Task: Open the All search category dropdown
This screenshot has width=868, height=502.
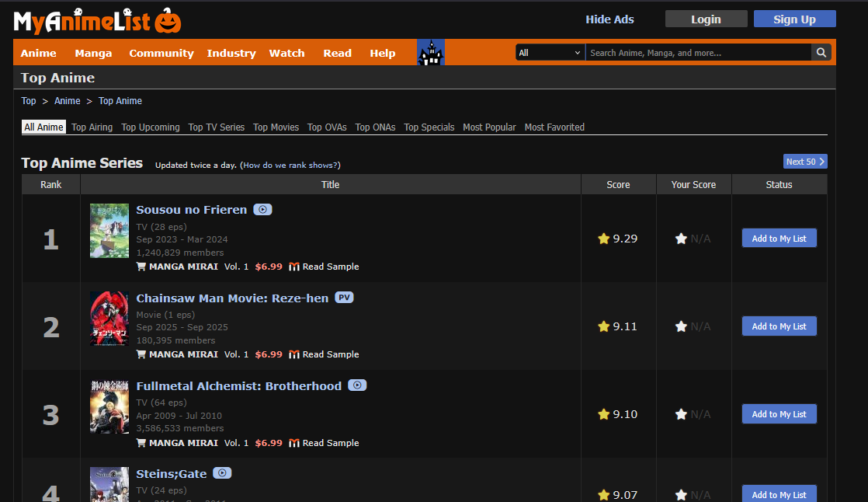Action: (x=550, y=53)
